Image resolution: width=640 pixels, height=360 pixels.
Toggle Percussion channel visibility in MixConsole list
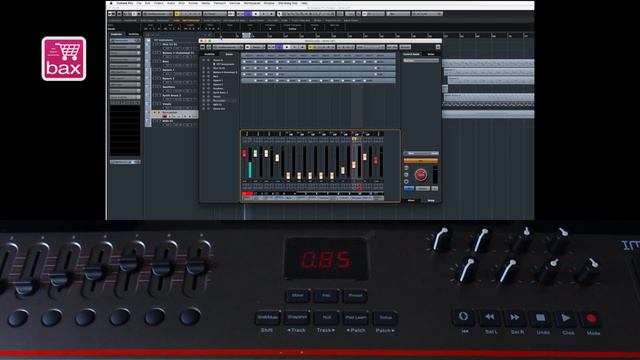point(204,100)
